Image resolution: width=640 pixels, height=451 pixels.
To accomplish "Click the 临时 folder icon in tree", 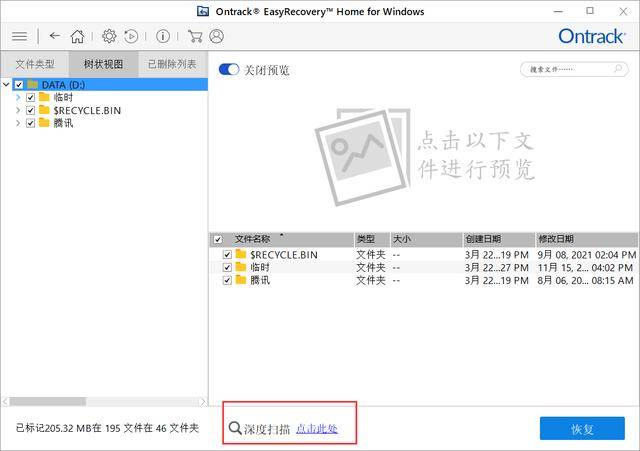I will tap(44, 97).
